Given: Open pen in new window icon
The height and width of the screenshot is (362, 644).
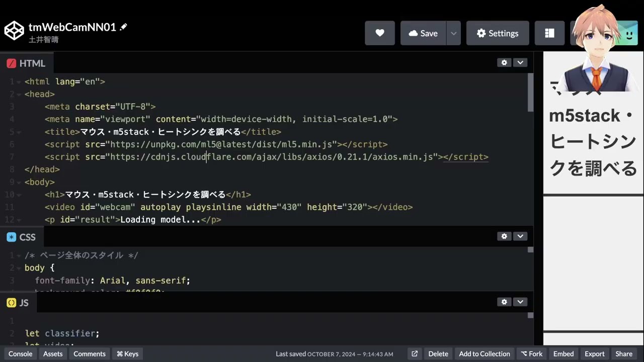Looking at the screenshot, I should tap(415, 354).
